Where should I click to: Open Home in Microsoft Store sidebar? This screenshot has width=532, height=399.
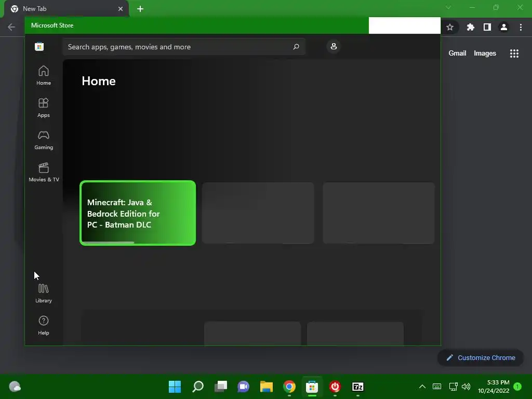(44, 75)
